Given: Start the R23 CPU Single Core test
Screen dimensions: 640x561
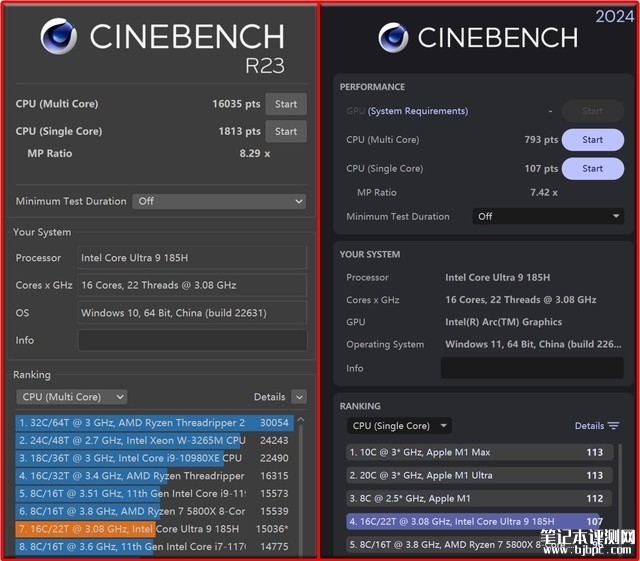Looking at the screenshot, I should point(286,131).
